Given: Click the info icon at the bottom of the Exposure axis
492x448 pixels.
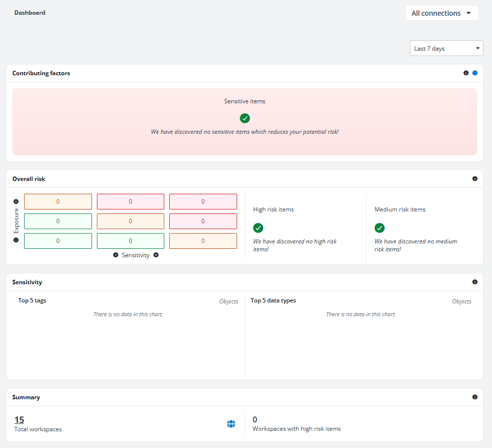Looking at the screenshot, I should tap(16, 240).
